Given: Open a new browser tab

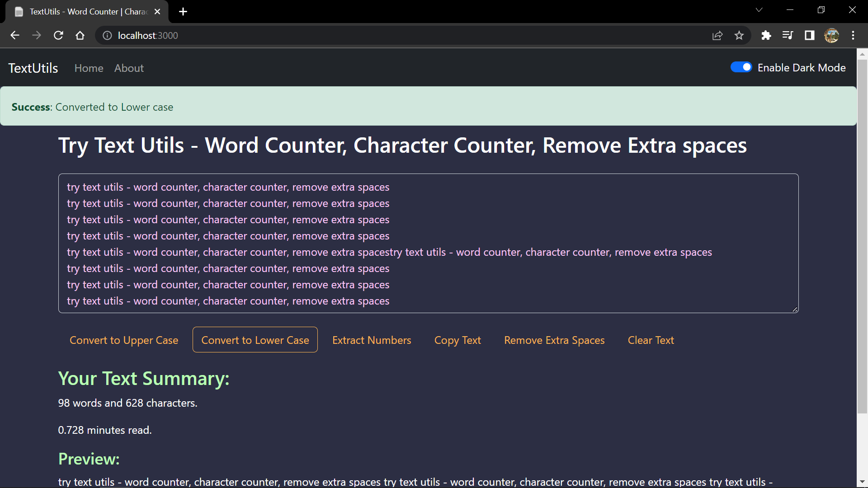Looking at the screenshot, I should point(183,12).
